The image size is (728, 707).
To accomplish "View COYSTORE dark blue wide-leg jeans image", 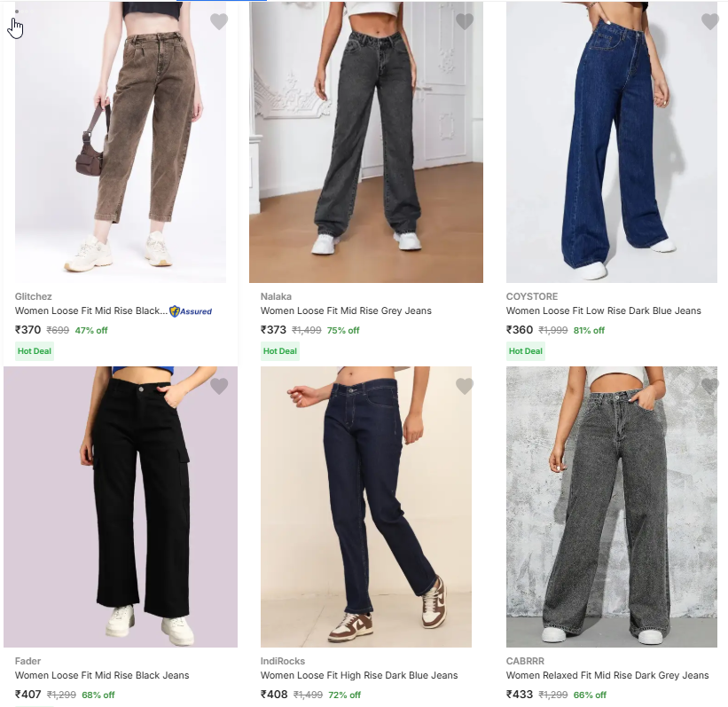I will click(612, 142).
